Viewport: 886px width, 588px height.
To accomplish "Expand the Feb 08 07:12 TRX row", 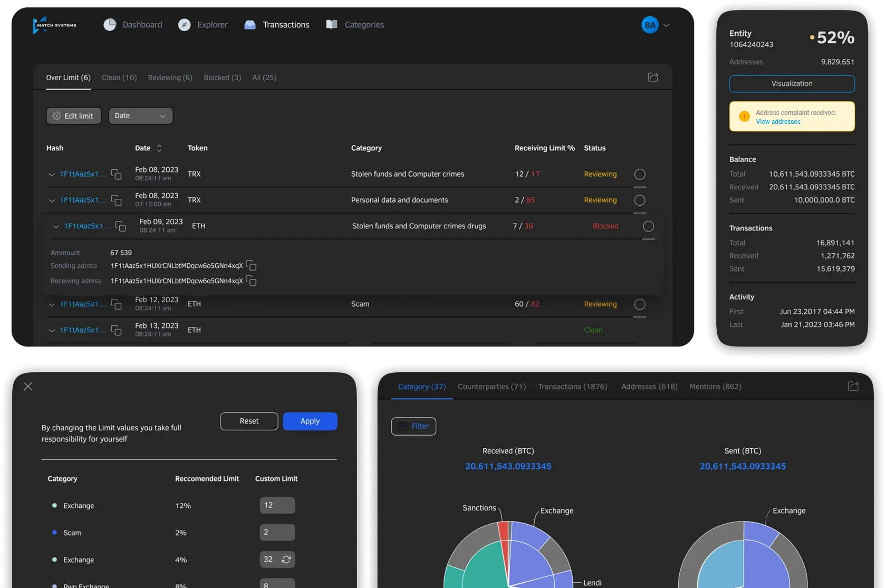I will (52, 200).
